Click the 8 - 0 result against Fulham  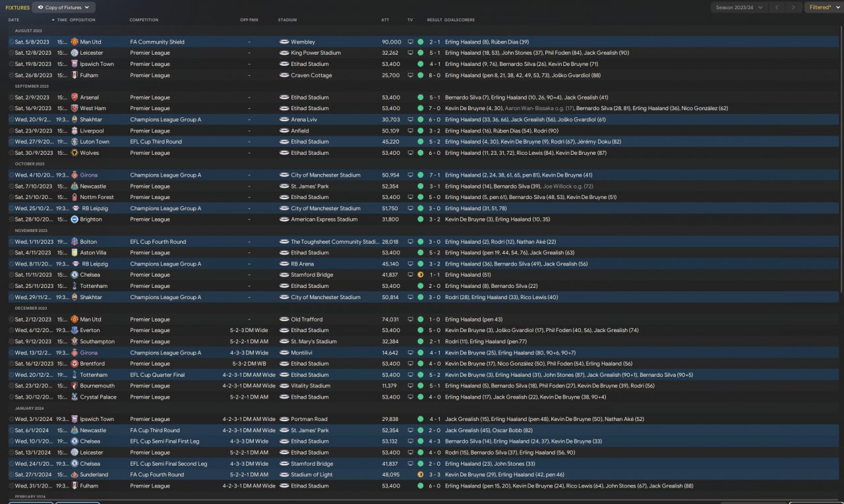(x=435, y=75)
